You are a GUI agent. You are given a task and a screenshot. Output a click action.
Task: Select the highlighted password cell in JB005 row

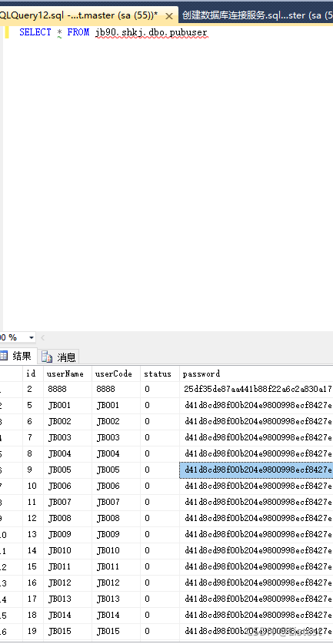click(256, 470)
